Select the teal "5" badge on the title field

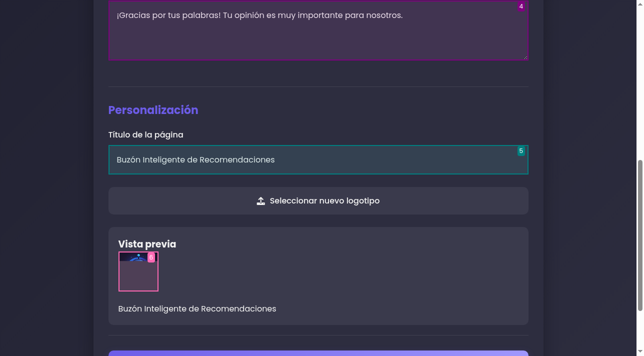point(521,150)
